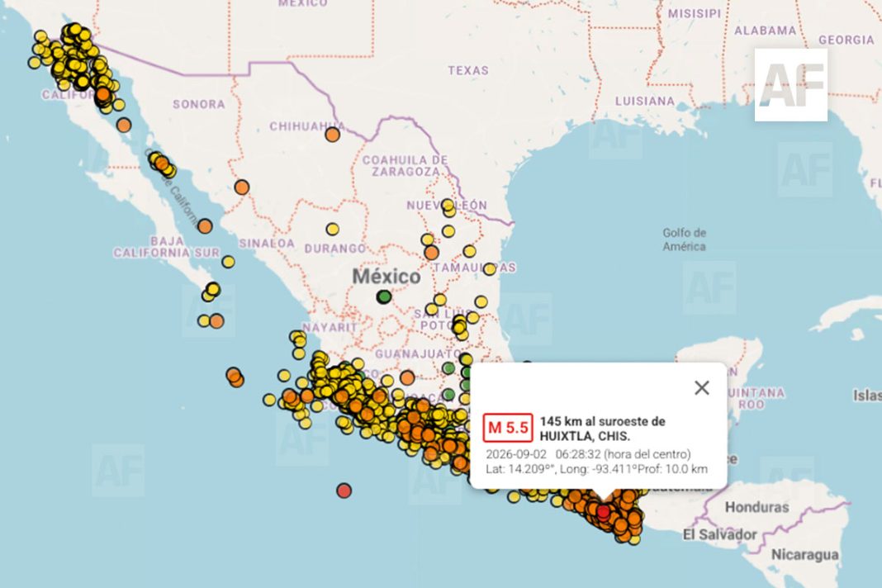Click the NAYARIT map label
Image resolution: width=882 pixels, height=588 pixels.
tap(330, 327)
